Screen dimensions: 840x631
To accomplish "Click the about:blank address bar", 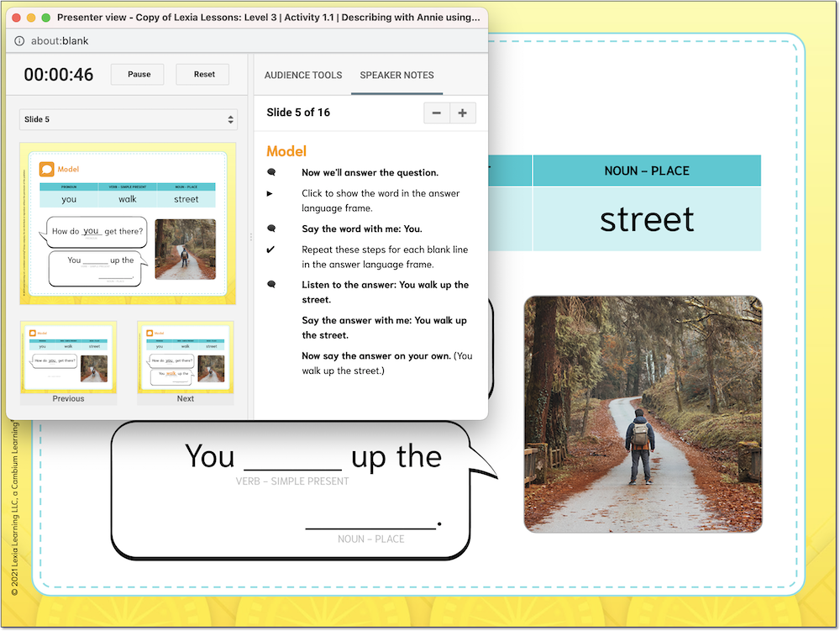I will pyautogui.click(x=59, y=39).
